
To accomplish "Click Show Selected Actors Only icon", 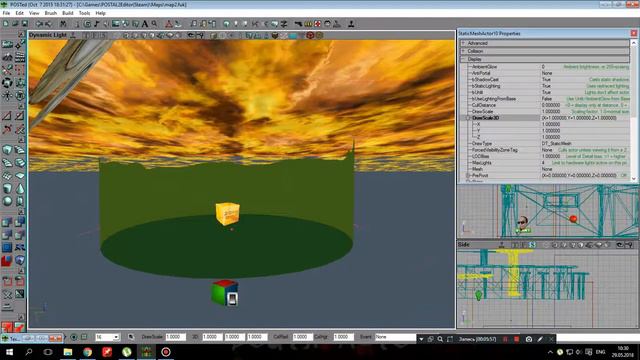I will (x=7, y=281).
